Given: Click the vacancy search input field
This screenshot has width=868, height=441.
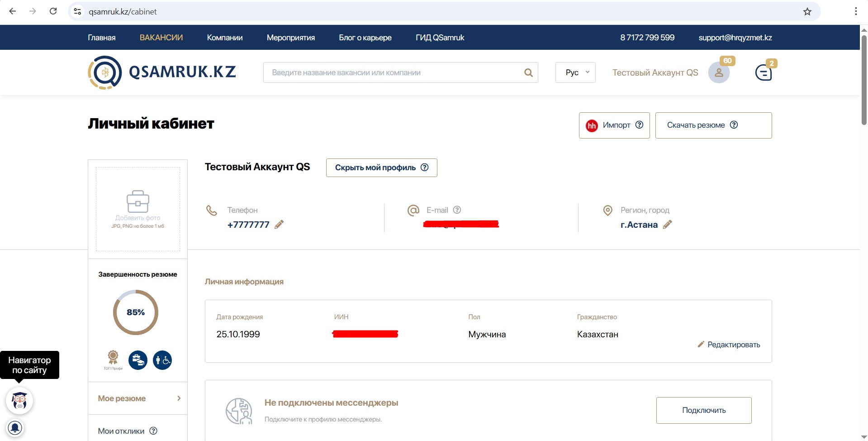Looking at the screenshot, I should 400,72.
